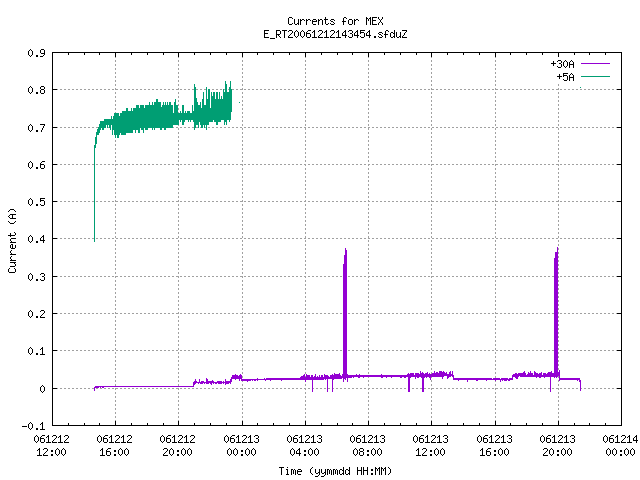Viewport: 640px width, 480px height.
Task: Click x-axis tick 061214 00:00
Action: pyautogui.click(x=620, y=445)
